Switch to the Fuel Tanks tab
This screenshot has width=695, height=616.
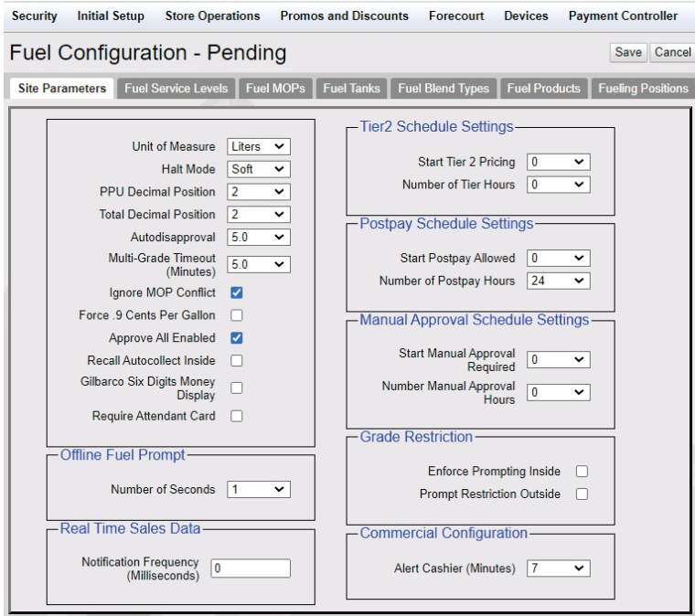(351, 89)
